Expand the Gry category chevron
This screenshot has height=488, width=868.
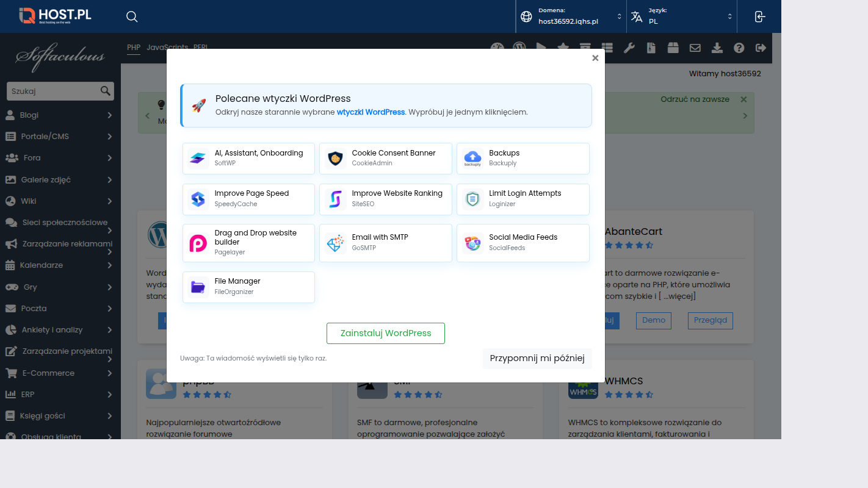[110, 287]
